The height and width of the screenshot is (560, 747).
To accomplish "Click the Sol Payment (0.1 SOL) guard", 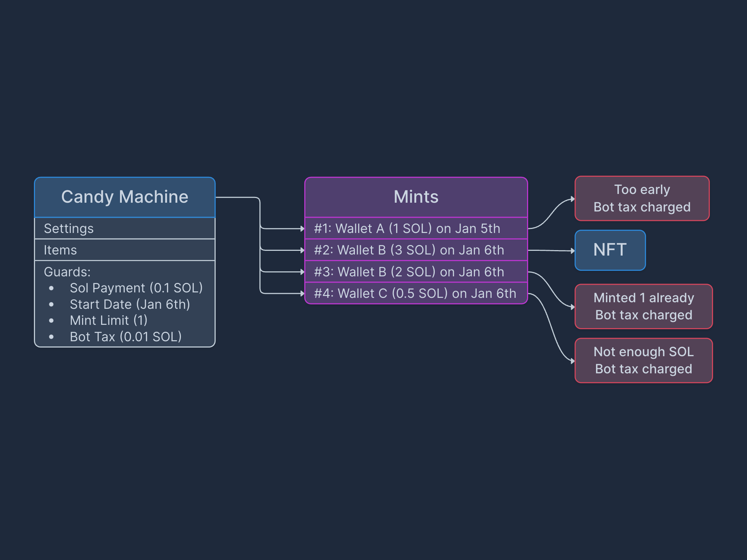I will pyautogui.click(x=136, y=288).
